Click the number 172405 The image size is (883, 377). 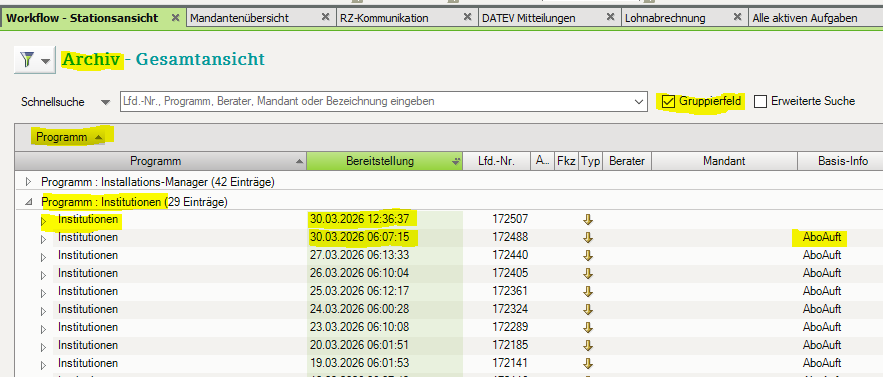click(x=510, y=273)
